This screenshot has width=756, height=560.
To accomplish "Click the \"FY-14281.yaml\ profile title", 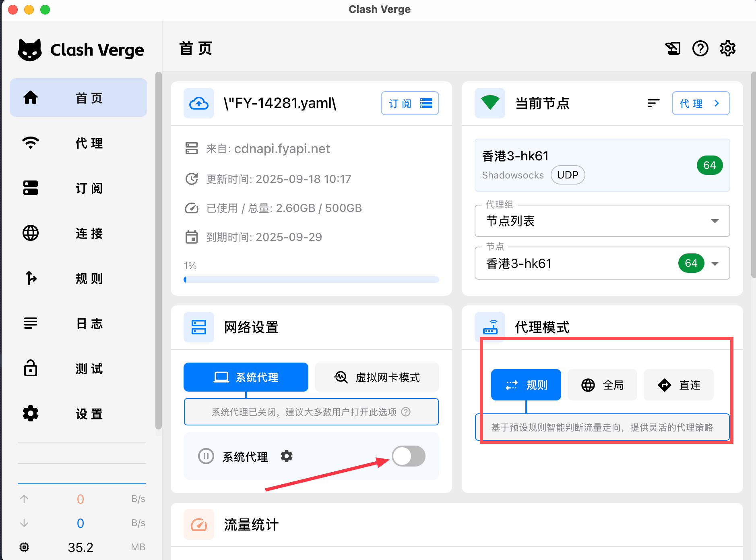I will click(280, 103).
